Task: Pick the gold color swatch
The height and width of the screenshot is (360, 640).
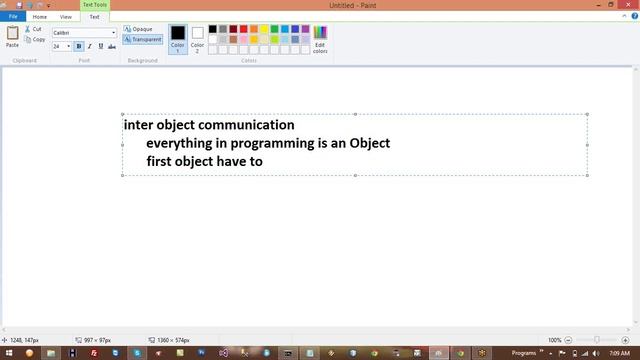Action: [x=254, y=40]
